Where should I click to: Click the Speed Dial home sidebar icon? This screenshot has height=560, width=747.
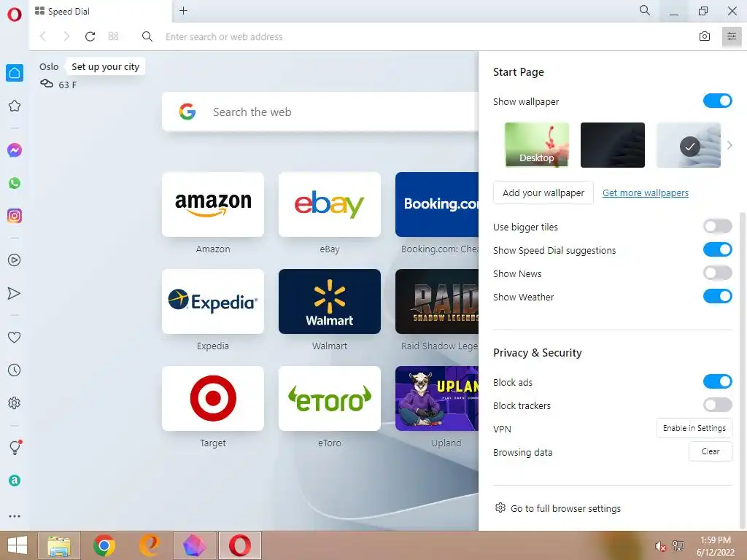coord(15,73)
